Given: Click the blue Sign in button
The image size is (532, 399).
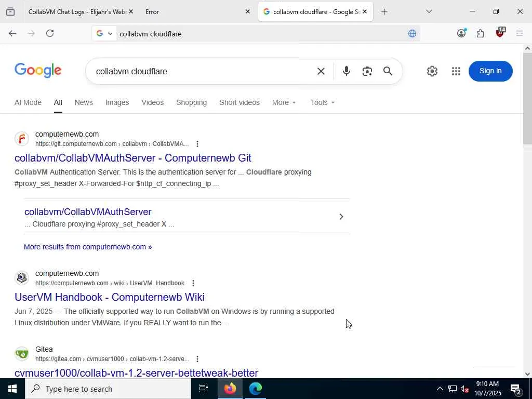Looking at the screenshot, I should tap(490, 71).
